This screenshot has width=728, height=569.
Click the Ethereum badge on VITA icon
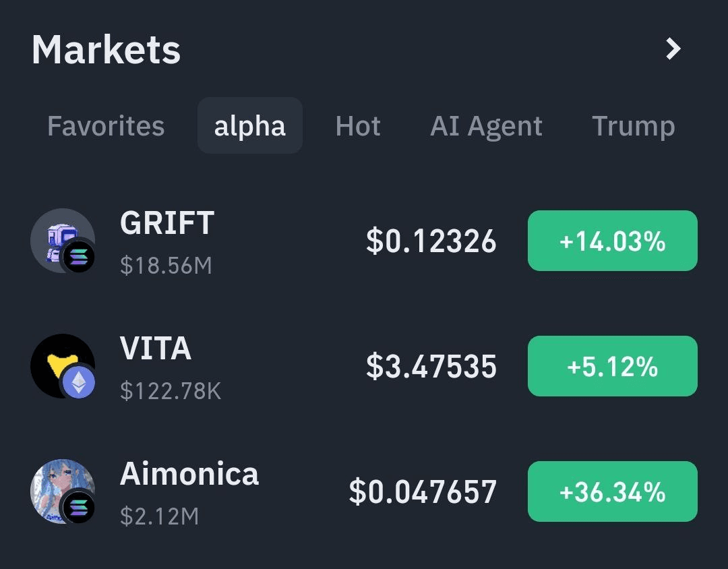coord(78,382)
